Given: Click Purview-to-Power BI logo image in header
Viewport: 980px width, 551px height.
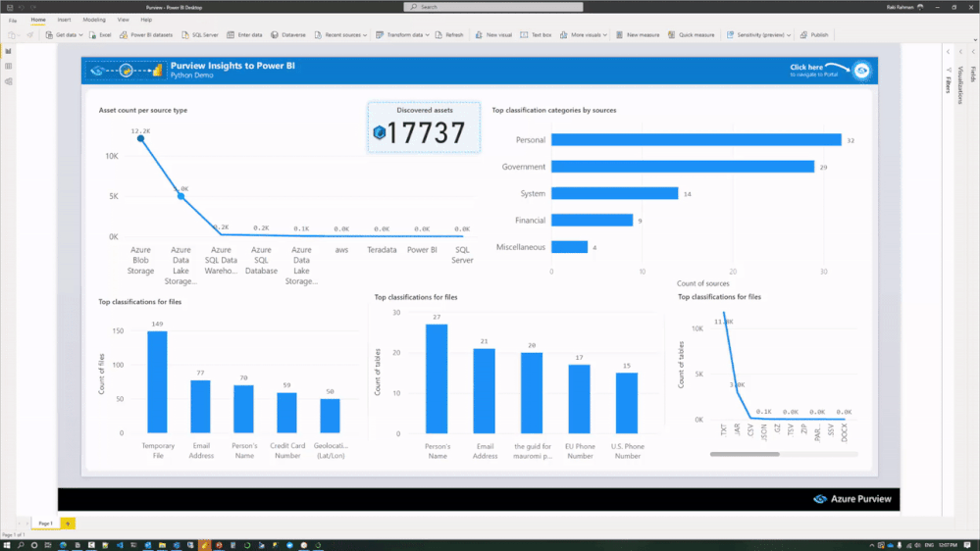Looking at the screenshot, I should 126,71.
